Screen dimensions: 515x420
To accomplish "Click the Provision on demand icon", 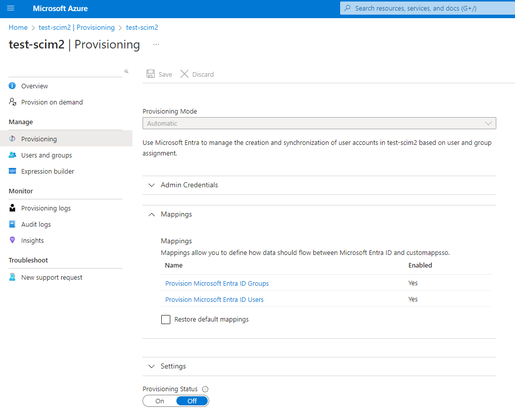I will [13, 102].
